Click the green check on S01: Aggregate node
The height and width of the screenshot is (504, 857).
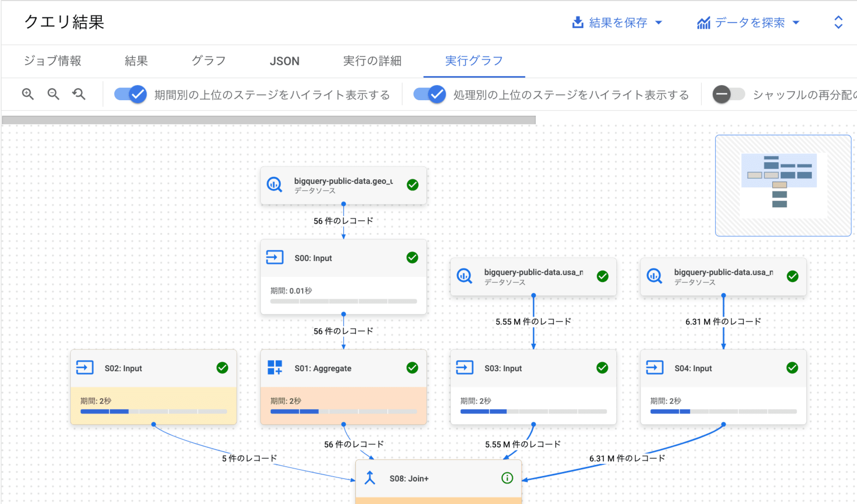(412, 368)
